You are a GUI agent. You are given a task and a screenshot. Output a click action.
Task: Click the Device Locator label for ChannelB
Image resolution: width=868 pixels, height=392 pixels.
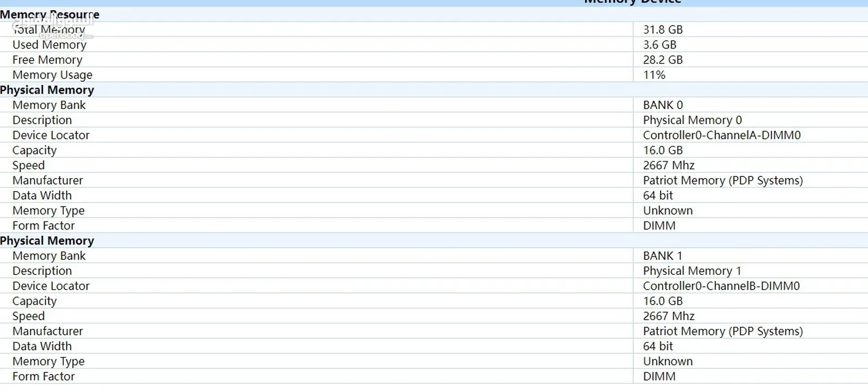tap(51, 286)
